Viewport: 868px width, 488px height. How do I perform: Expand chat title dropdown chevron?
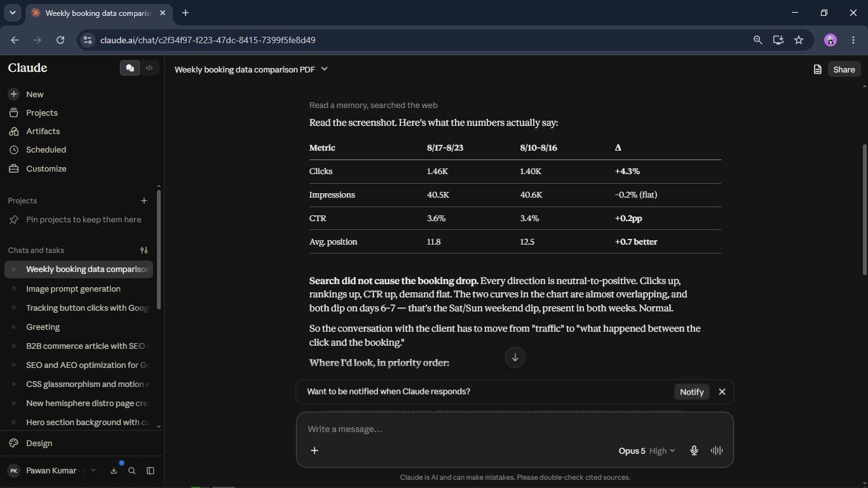tap(324, 69)
